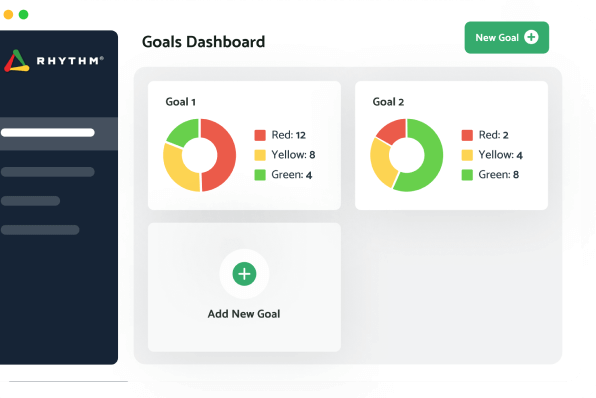Viewport: 596px width, 398px height.
Task: Select the fourth sidebar menu item
Action: [x=40, y=230]
